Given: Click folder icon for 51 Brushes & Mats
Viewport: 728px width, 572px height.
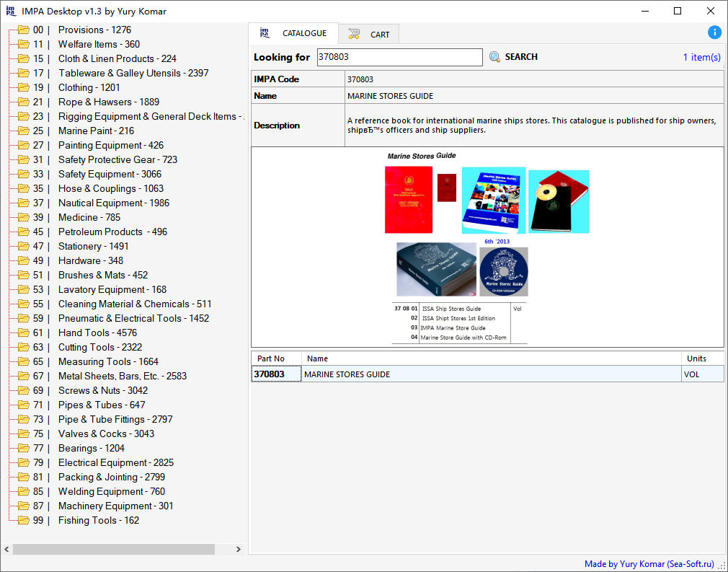Looking at the screenshot, I should (x=23, y=275).
